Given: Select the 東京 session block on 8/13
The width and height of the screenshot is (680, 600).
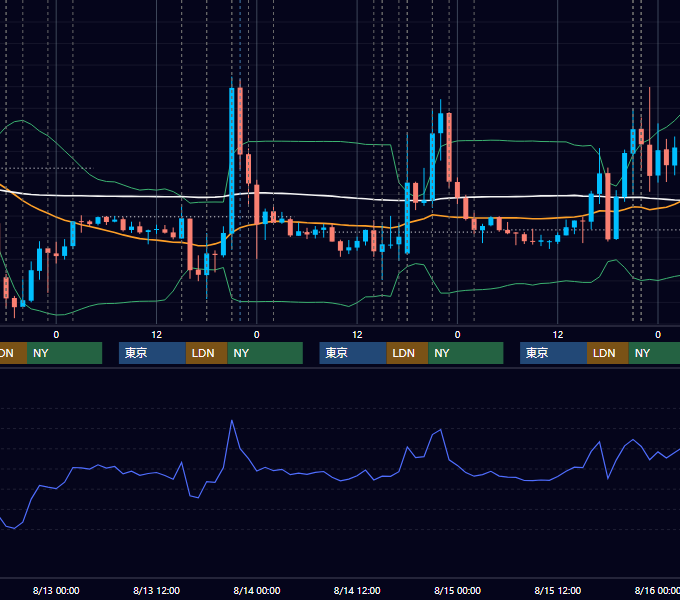Looking at the screenshot, I should pos(152,353).
